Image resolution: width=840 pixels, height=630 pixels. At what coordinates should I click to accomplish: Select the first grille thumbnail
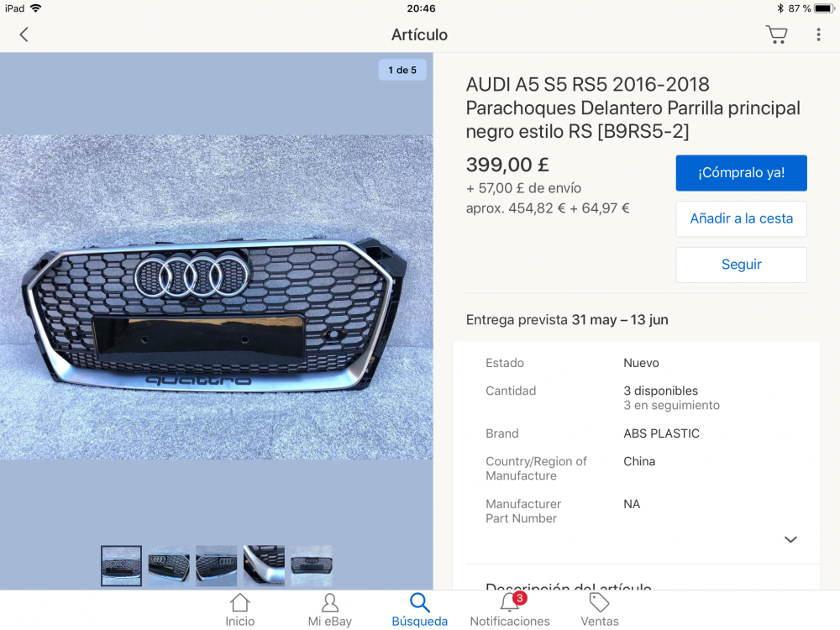(x=122, y=565)
